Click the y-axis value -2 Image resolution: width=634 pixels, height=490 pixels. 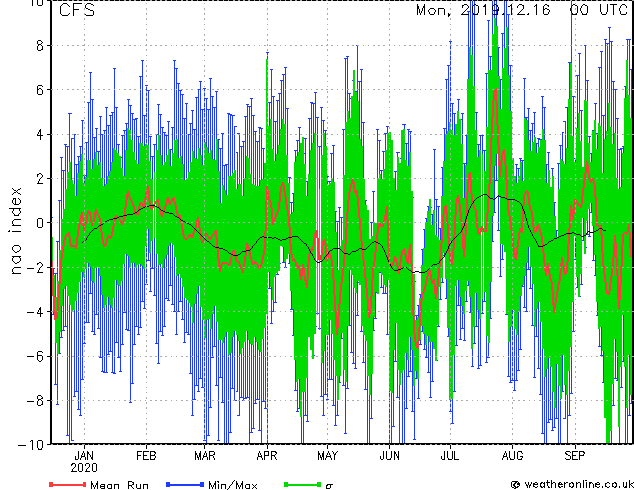click(x=35, y=267)
